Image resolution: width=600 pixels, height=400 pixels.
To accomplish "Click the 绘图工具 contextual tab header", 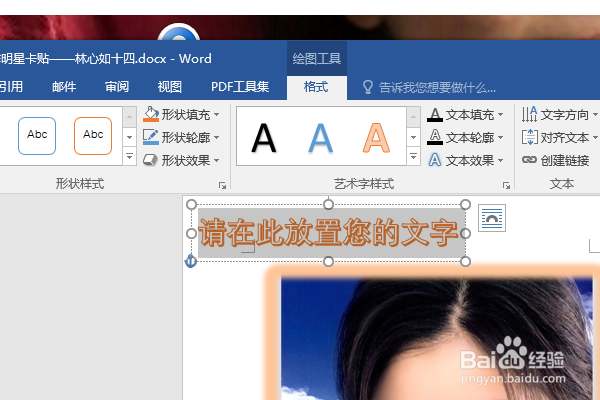I will 317,59.
